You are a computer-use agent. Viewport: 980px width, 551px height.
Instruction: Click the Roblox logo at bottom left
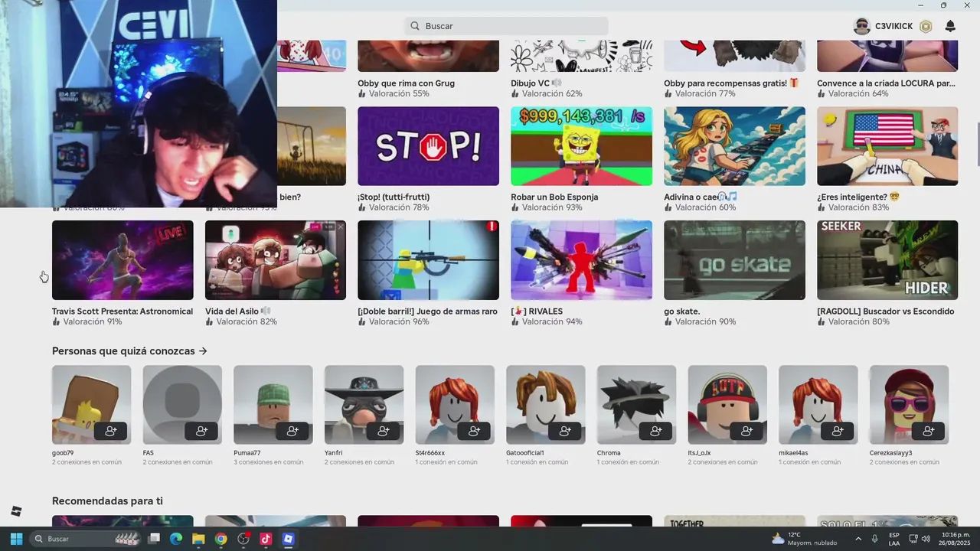tap(16, 511)
